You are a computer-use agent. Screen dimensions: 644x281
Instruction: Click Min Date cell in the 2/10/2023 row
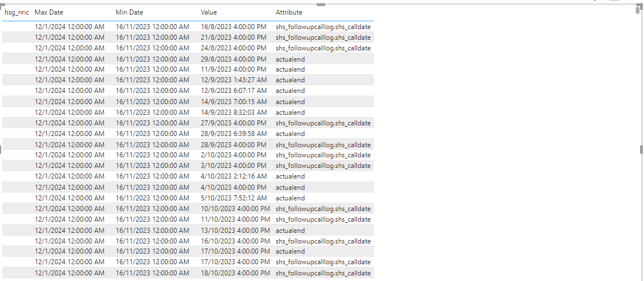point(152,155)
